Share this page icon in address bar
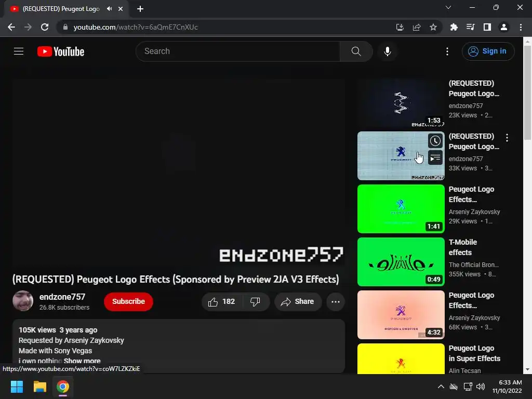 pyautogui.click(x=417, y=27)
